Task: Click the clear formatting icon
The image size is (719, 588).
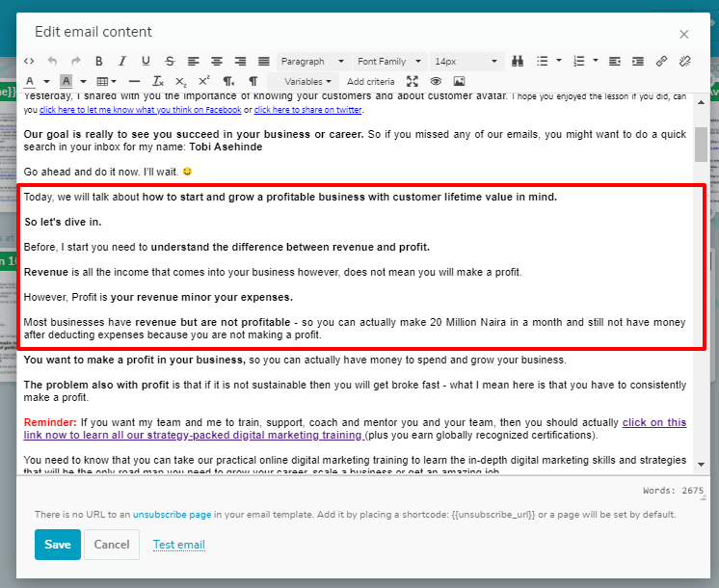Action: point(158,81)
